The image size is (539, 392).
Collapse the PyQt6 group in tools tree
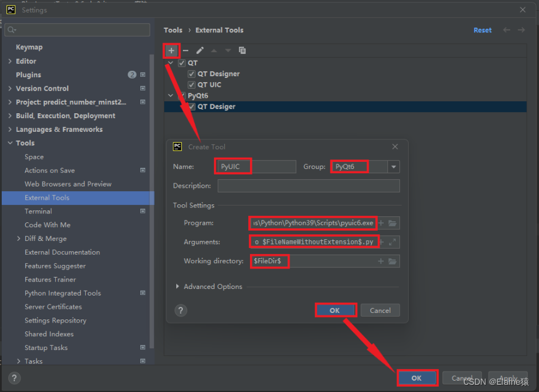click(x=170, y=95)
